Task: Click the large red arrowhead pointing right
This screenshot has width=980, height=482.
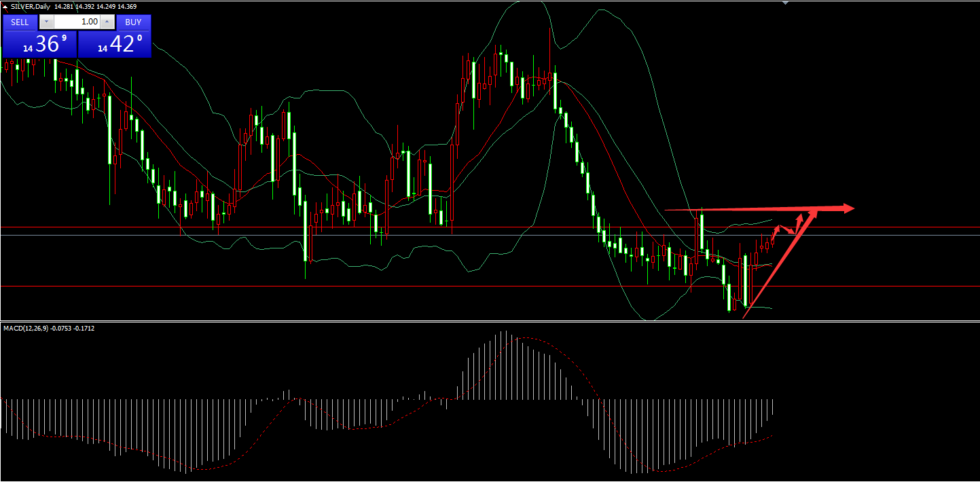Action: (x=846, y=208)
